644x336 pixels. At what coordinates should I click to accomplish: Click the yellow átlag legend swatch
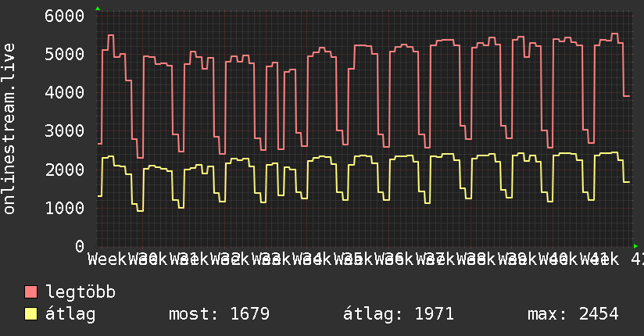tap(31, 314)
